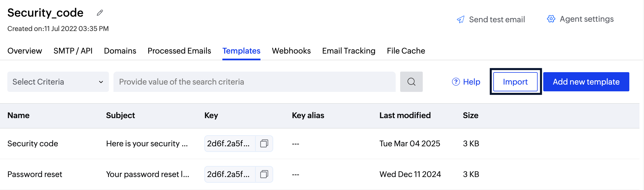Switch to the Overview tab

(x=25, y=51)
